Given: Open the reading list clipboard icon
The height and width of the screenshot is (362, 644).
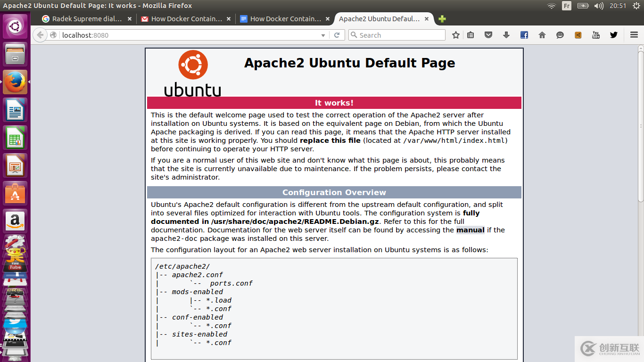Looking at the screenshot, I should click(471, 35).
